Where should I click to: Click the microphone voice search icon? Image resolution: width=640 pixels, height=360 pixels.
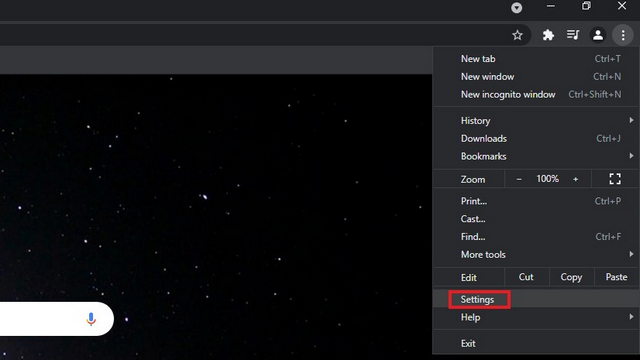pos(91,319)
